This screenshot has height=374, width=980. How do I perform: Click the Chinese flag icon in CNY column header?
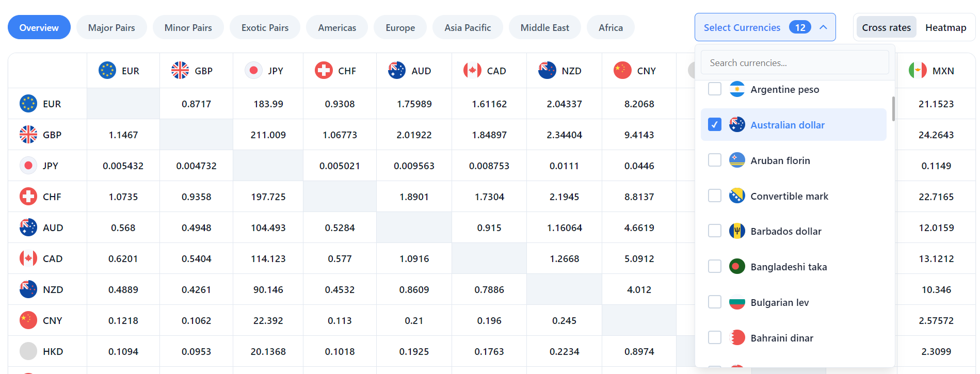point(622,70)
